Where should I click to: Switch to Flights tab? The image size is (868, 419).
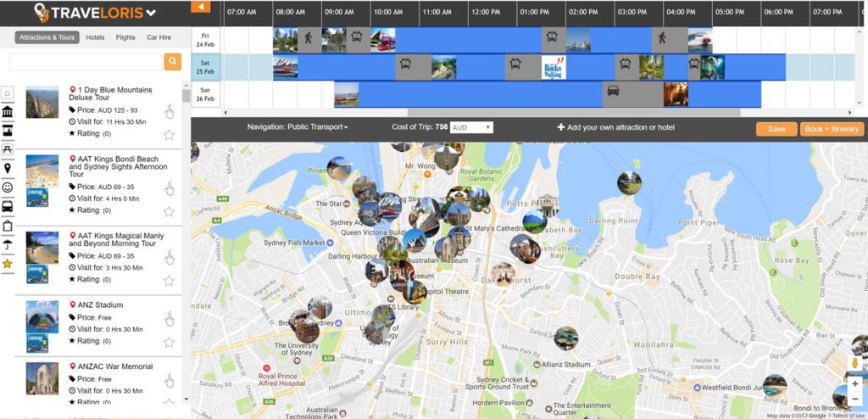(125, 37)
